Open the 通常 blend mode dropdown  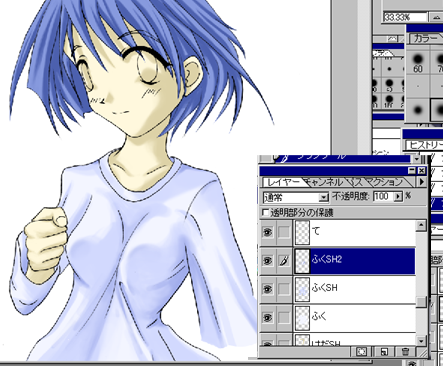[x=323, y=197]
